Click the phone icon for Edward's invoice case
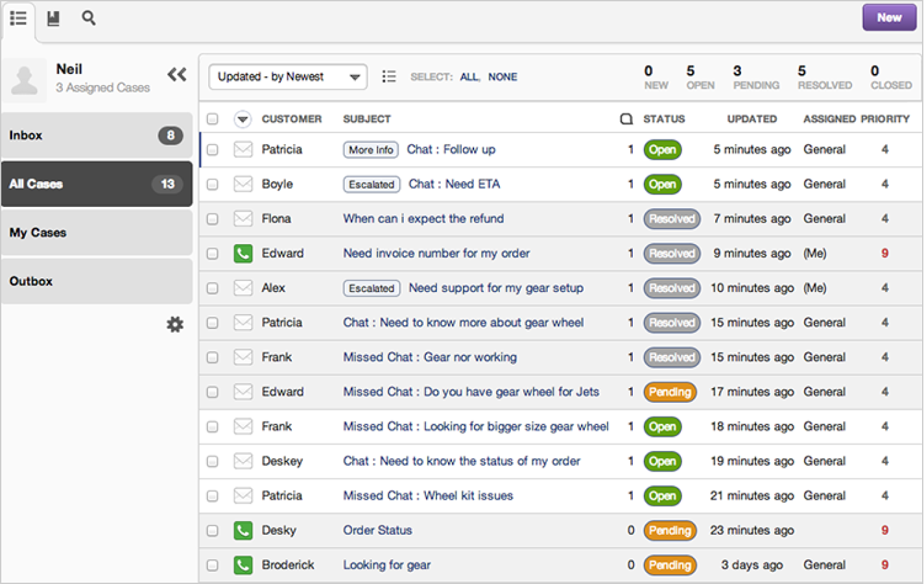This screenshot has height=584, width=924. [243, 253]
